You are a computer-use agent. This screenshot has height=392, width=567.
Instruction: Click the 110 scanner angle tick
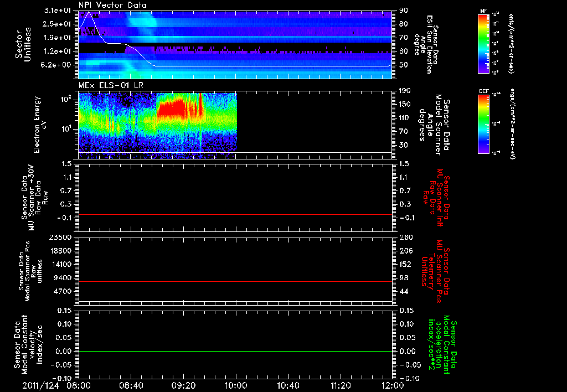[405, 118]
